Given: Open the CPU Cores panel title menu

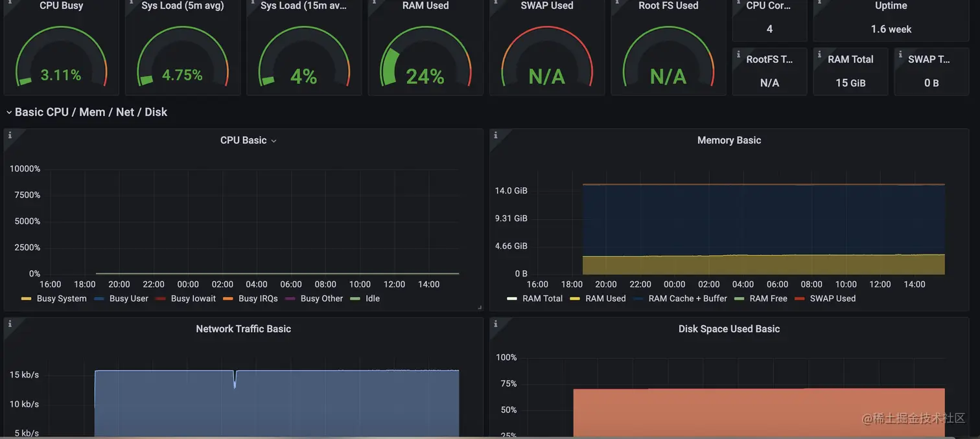Looking at the screenshot, I should point(769,6).
